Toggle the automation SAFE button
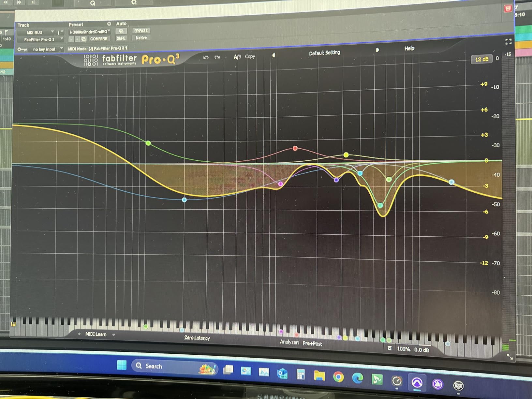532x399 pixels. click(x=121, y=38)
